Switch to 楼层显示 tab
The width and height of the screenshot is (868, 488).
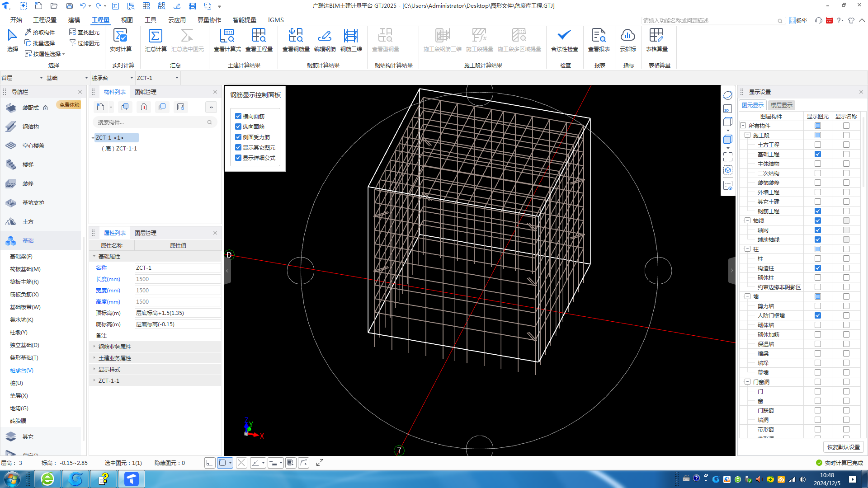[781, 105]
